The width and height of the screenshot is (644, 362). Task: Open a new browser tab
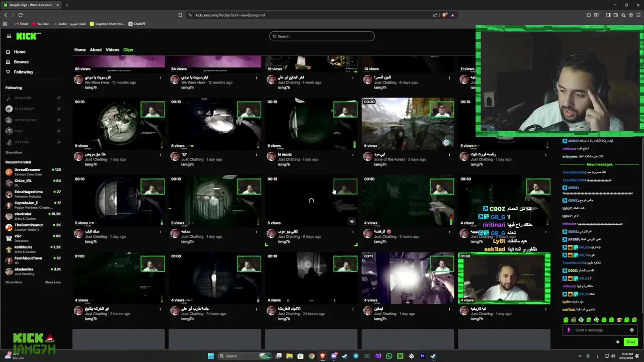[66, 5]
